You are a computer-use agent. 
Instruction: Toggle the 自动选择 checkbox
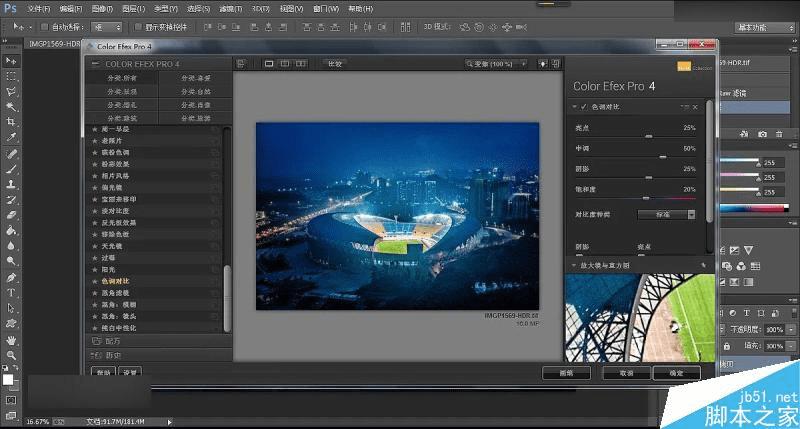click(44, 27)
